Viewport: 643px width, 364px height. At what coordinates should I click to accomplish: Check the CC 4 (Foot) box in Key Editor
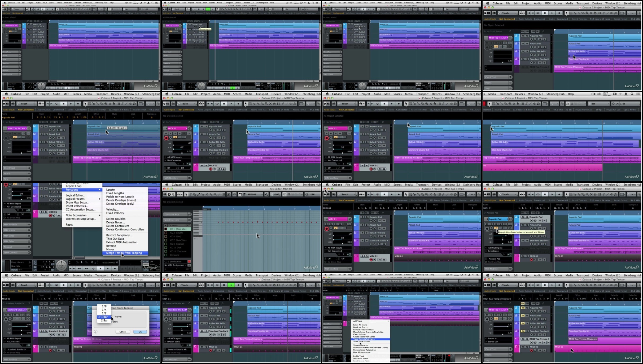tap(166, 236)
